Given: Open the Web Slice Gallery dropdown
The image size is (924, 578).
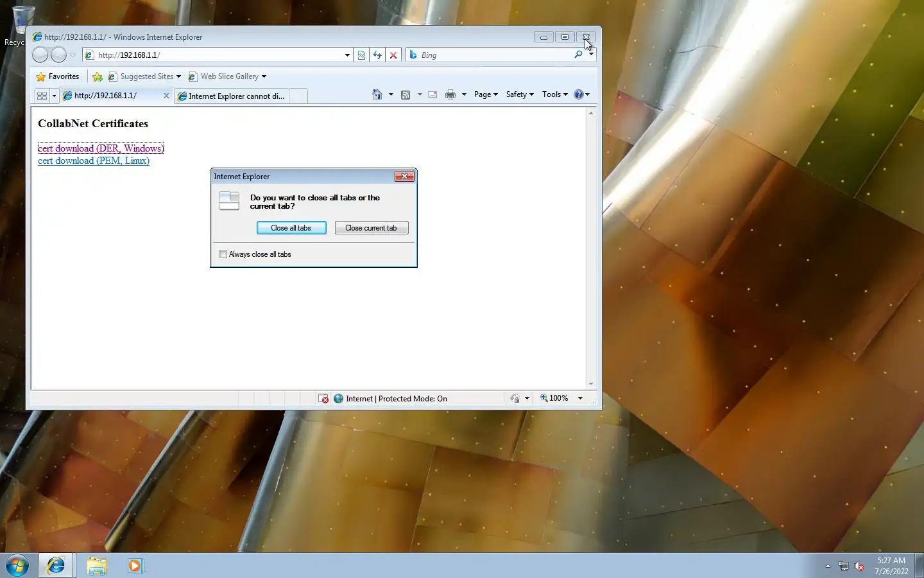Looking at the screenshot, I should [x=227, y=76].
